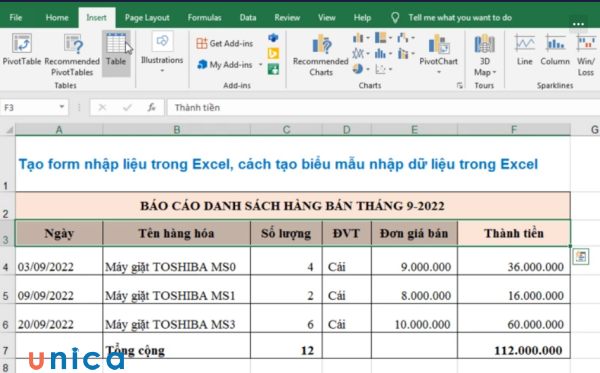The height and width of the screenshot is (373, 600).
Task: Open the 3D Map tour
Action: [484, 55]
